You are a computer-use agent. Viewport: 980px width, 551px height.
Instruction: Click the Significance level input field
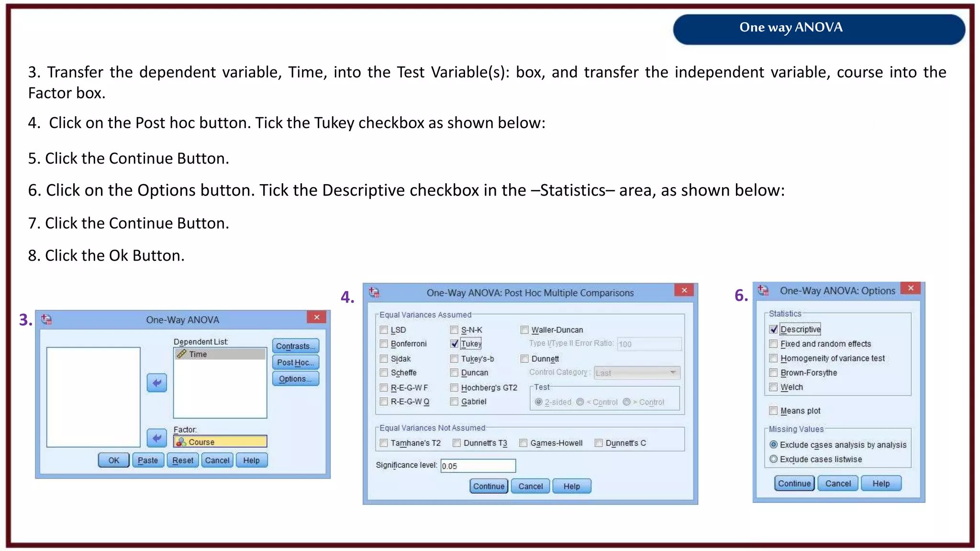478,465
